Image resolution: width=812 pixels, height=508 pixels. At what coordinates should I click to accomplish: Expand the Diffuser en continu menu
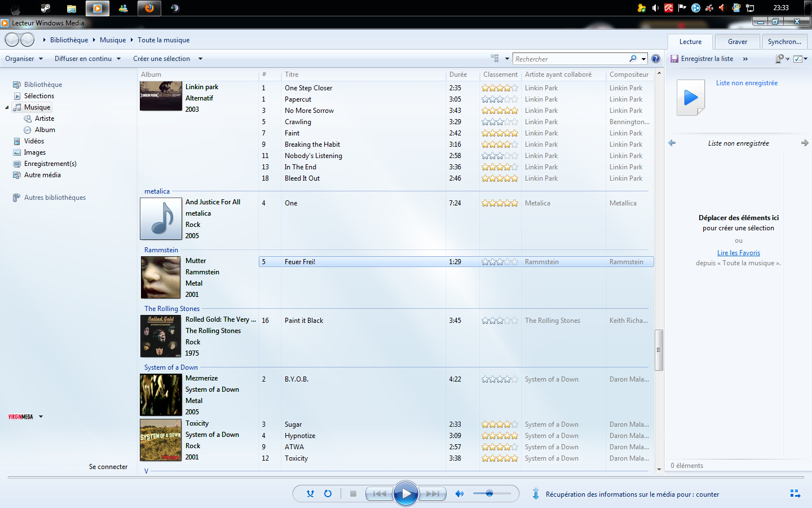87,59
